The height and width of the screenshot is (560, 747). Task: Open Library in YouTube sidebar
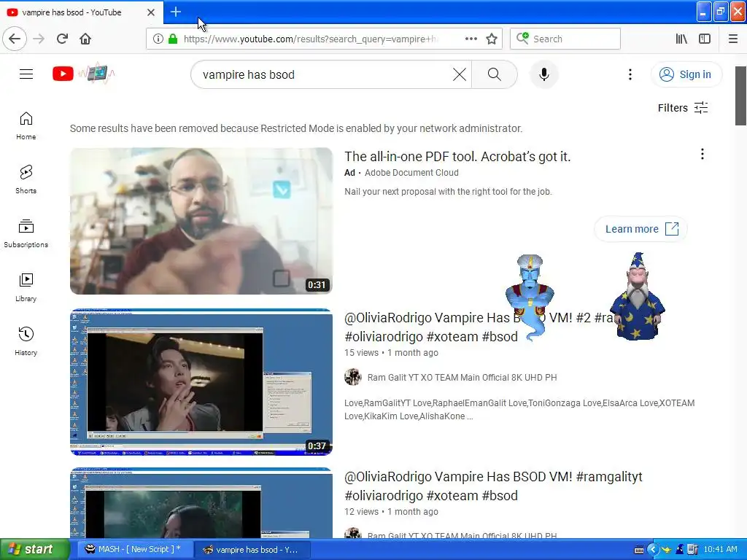pyautogui.click(x=26, y=287)
